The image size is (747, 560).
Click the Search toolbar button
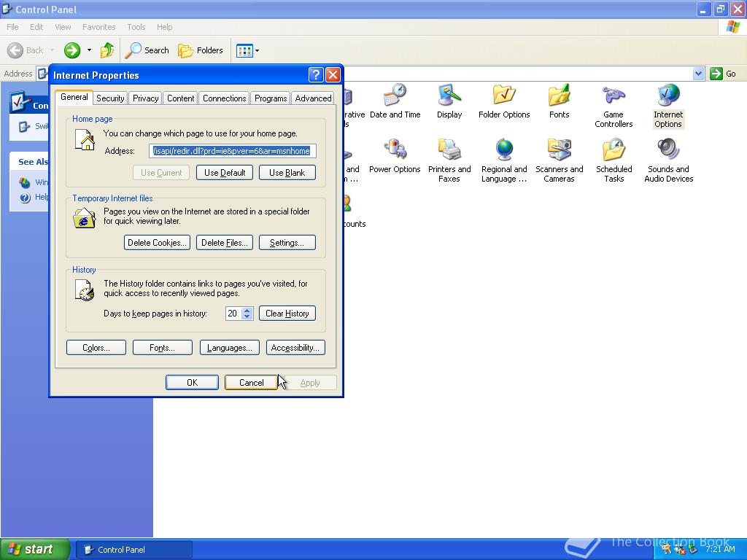pos(147,50)
